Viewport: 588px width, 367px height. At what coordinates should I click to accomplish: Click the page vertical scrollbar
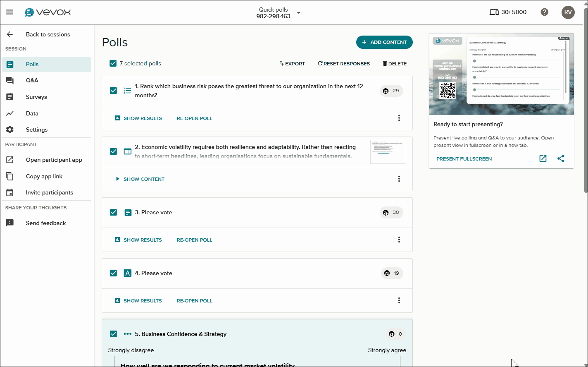[x=585, y=103]
